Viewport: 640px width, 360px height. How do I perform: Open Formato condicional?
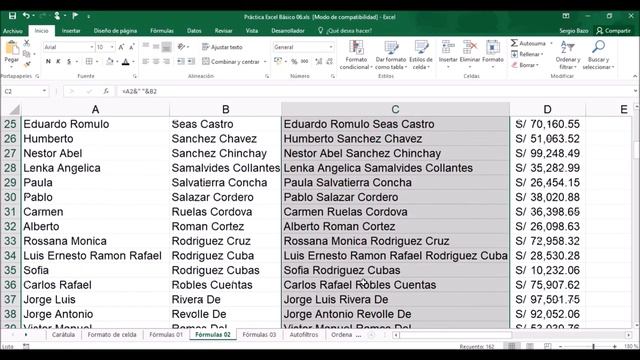[x=356, y=55]
